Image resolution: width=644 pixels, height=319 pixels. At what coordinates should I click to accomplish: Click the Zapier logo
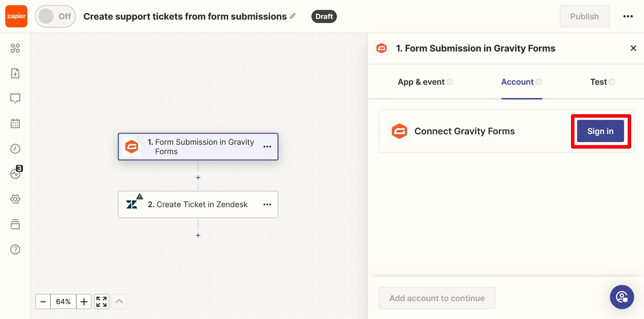[16, 16]
